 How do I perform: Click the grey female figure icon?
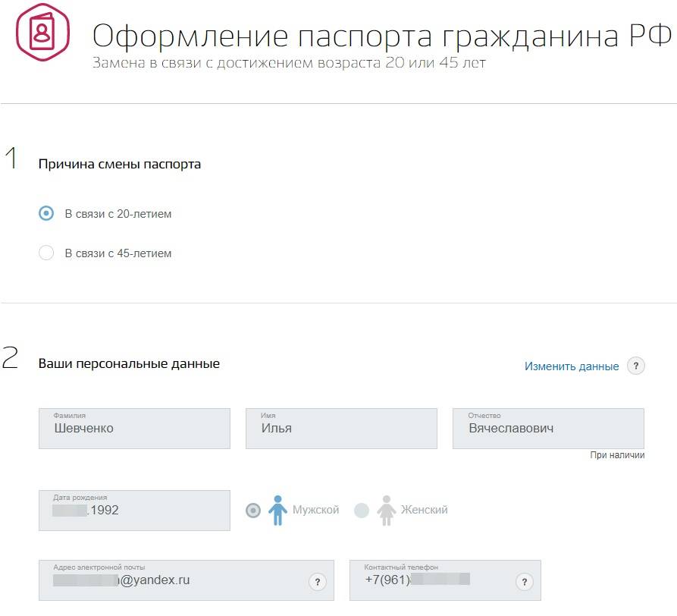(387, 511)
